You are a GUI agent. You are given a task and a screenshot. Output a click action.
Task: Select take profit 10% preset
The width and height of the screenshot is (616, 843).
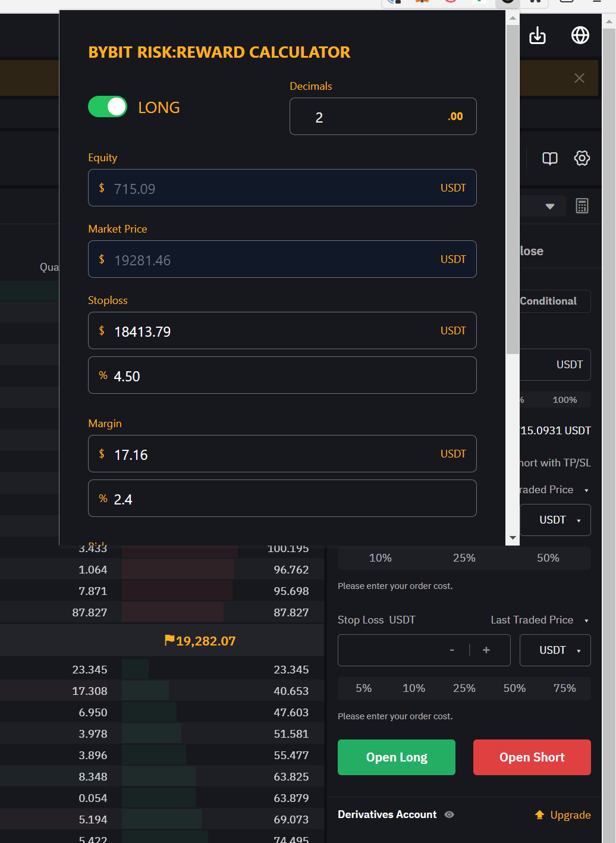tap(381, 558)
